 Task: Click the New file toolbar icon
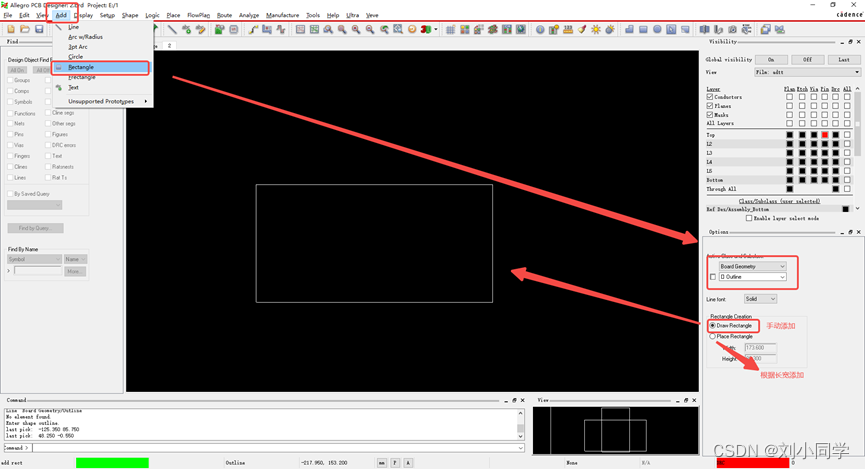(x=10, y=29)
